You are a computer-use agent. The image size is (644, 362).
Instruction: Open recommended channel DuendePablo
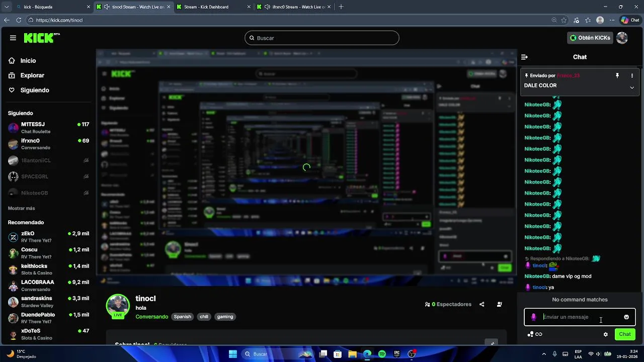click(x=48, y=318)
